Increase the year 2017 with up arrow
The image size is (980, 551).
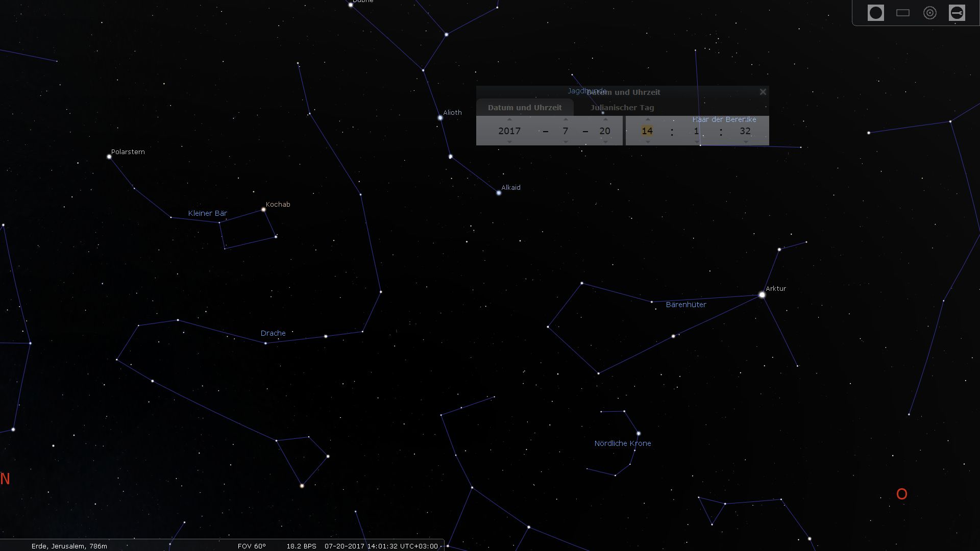[x=509, y=120]
